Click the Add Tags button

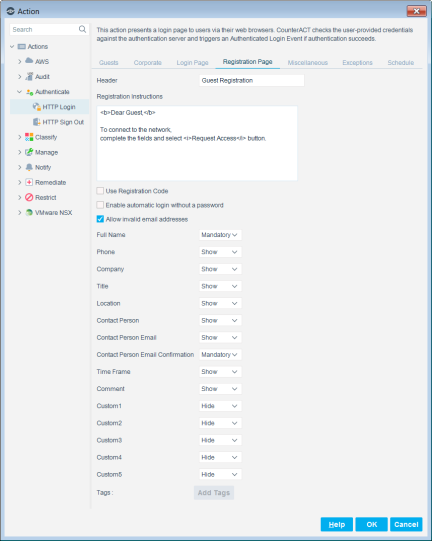pyautogui.click(x=214, y=493)
